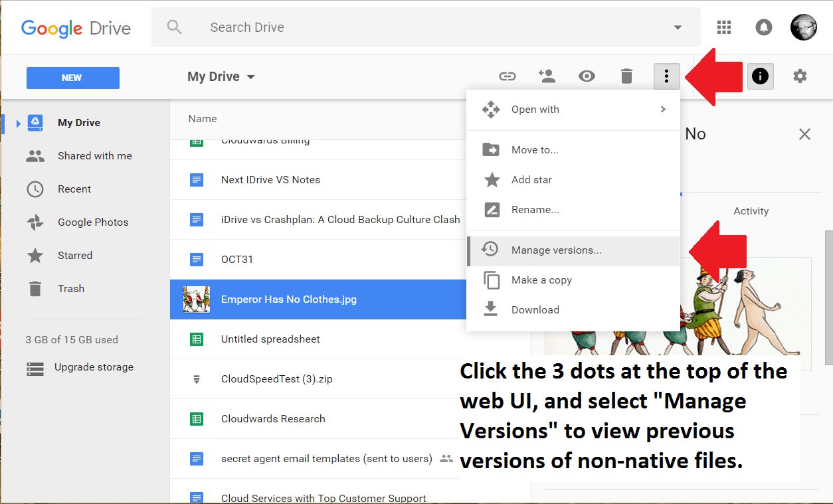
Task: Expand search options dropdown arrow
Action: point(678,27)
